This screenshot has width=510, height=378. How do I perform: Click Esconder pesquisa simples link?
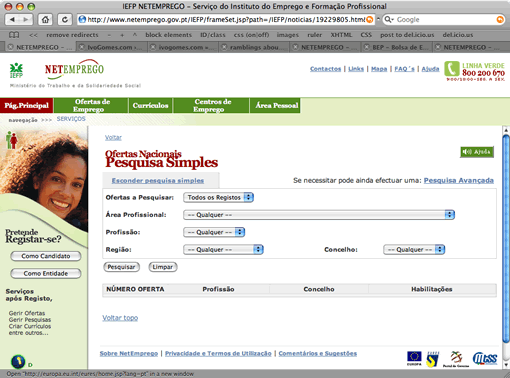pos(158,180)
